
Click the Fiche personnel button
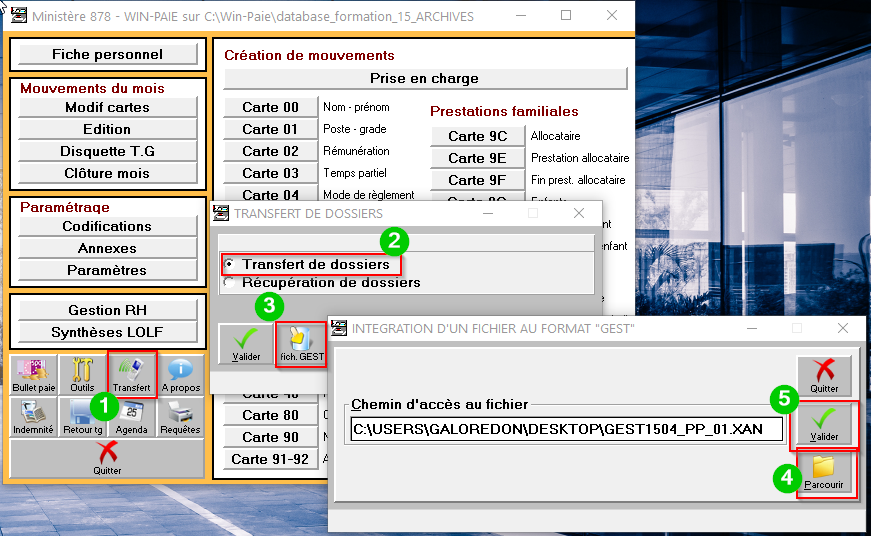point(107,54)
